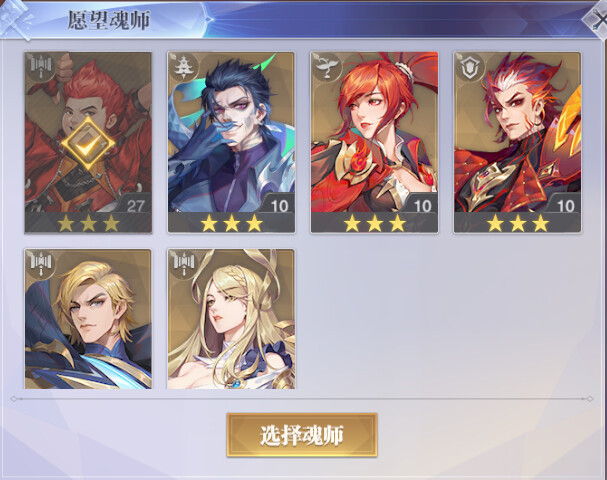Click the hammer emblem beside the title
Screen dimensions: 607x480
16,19
